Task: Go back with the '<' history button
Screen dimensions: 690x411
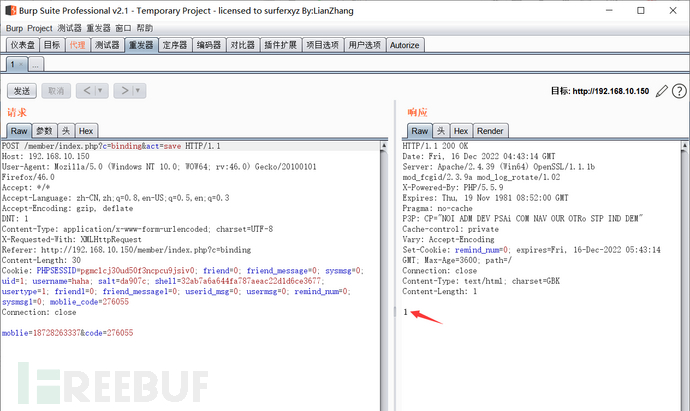Action: [x=87, y=91]
